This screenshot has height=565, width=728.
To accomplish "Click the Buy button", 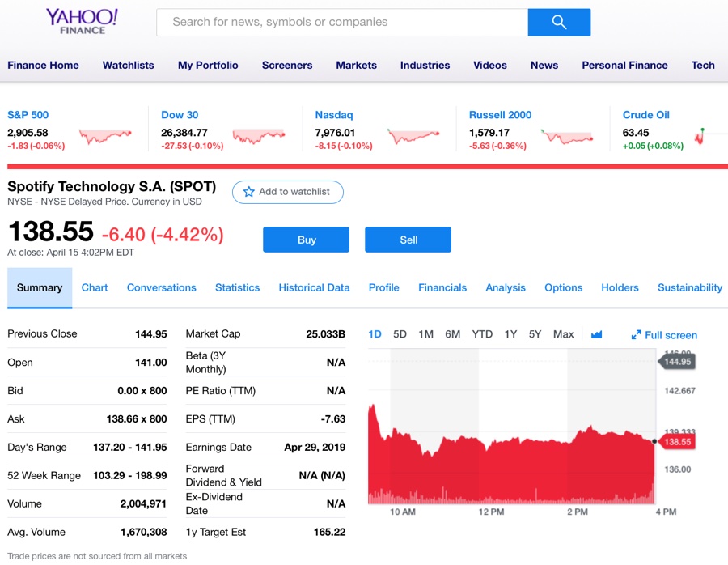I will click(306, 240).
